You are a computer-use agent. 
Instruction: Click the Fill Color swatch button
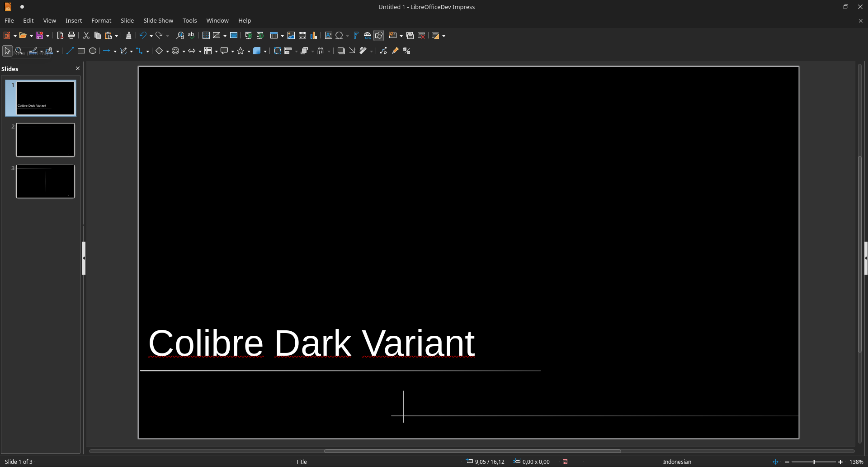click(x=49, y=51)
